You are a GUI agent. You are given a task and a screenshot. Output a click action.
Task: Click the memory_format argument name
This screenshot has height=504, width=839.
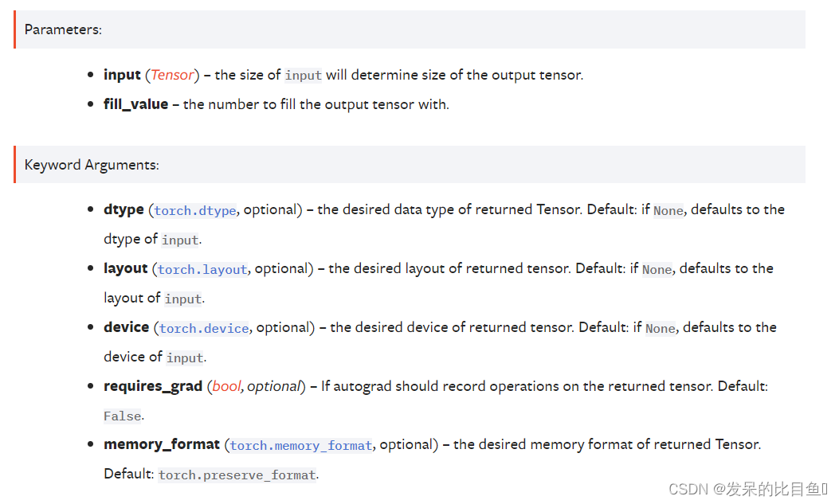tap(162, 444)
